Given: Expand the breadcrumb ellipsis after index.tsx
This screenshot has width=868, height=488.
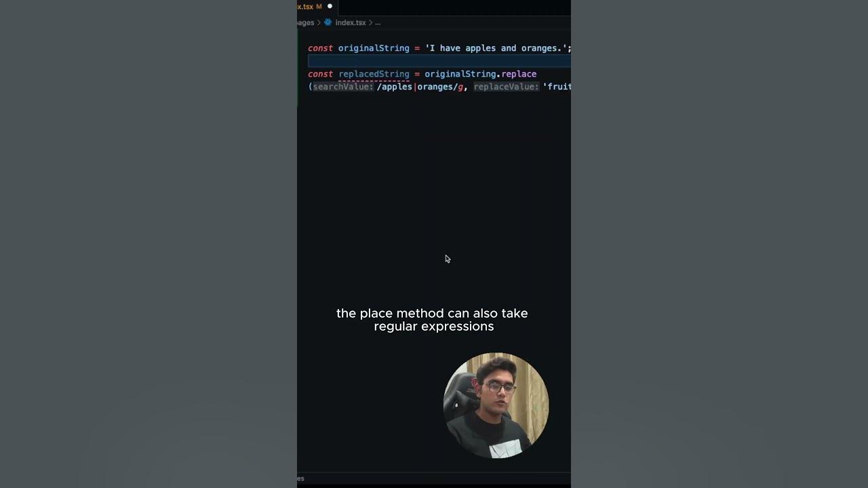Looking at the screenshot, I should 378,22.
